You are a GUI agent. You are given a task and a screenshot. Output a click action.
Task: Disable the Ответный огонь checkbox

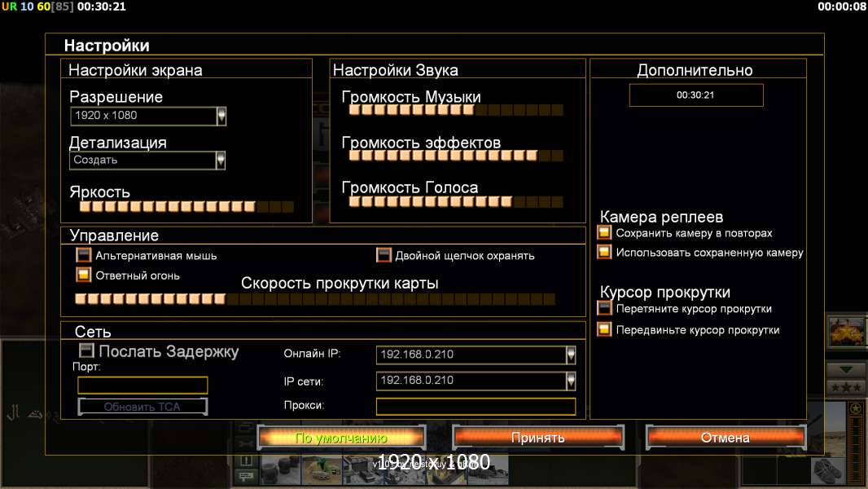83,275
